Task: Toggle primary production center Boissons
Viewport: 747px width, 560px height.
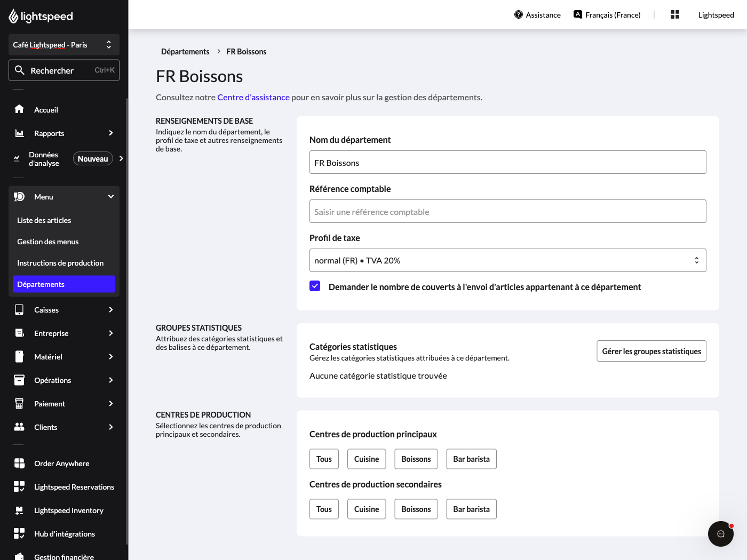Action: coord(416,459)
